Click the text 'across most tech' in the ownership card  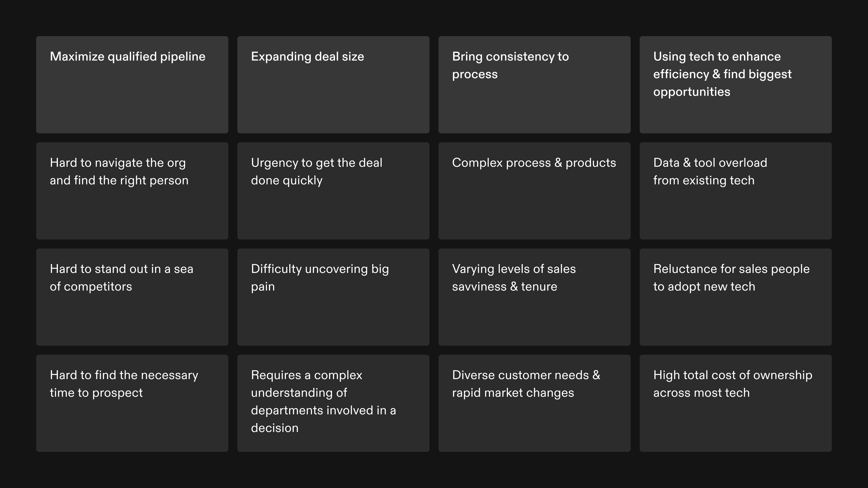pos(701,393)
